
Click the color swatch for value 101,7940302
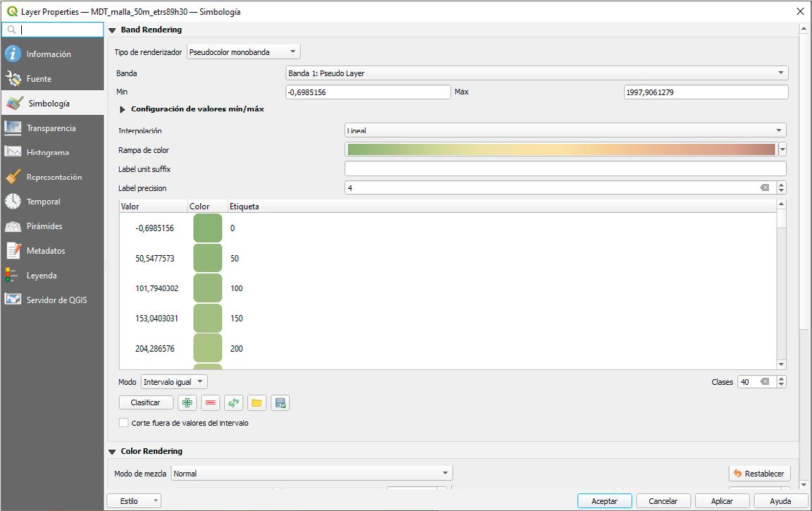[208, 288]
